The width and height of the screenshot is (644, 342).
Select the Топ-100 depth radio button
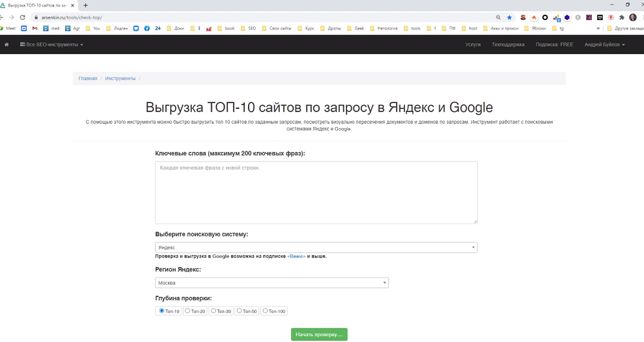coord(265,311)
